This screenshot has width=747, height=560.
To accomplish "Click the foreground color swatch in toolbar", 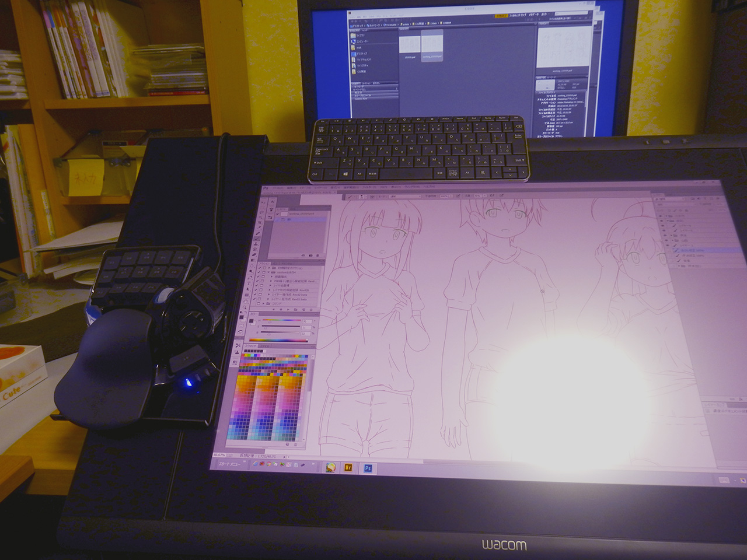I will pyautogui.click(x=242, y=317).
